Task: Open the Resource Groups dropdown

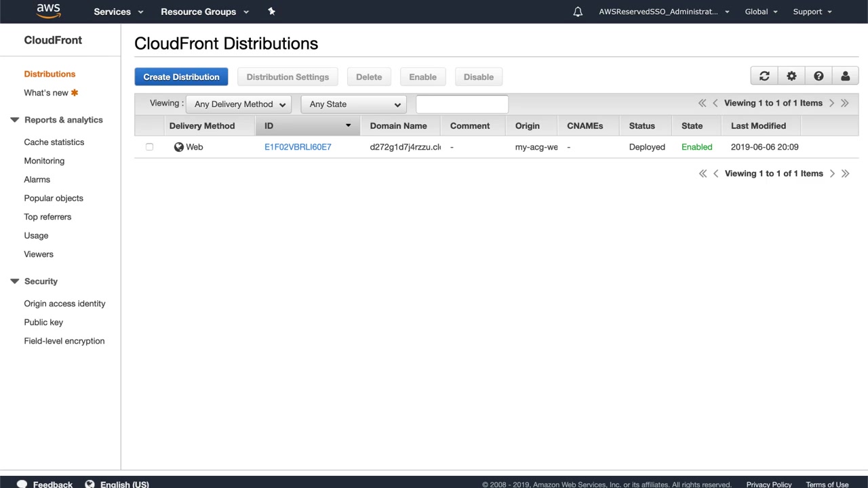Action: pyautogui.click(x=205, y=12)
